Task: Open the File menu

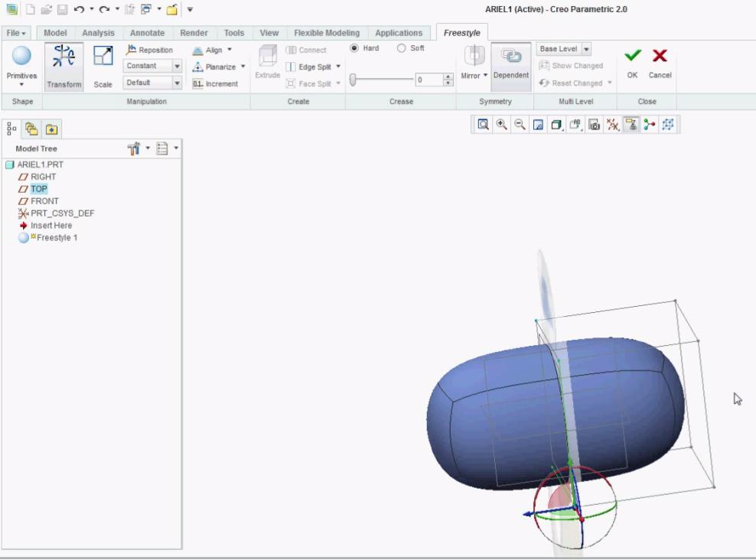Action: pos(16,33)
